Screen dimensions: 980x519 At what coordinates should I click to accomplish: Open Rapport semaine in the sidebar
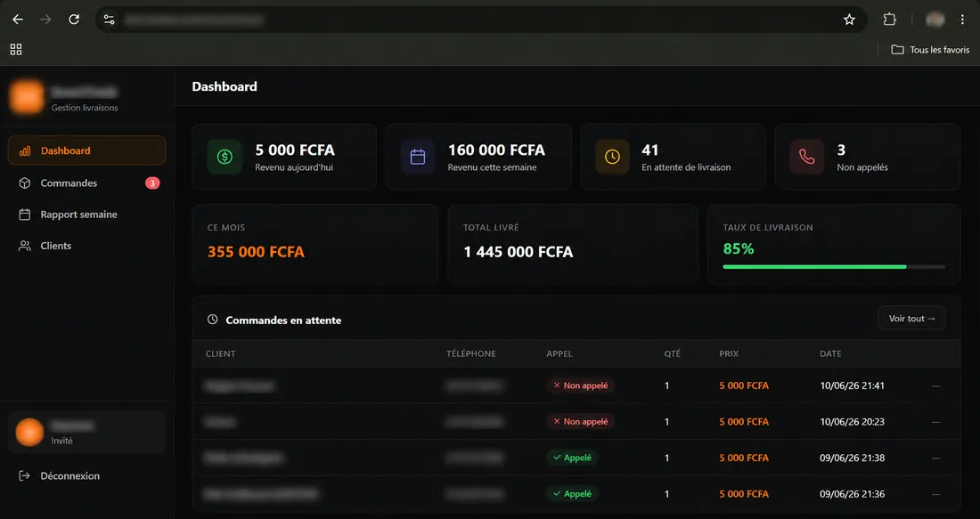[87, 215]
